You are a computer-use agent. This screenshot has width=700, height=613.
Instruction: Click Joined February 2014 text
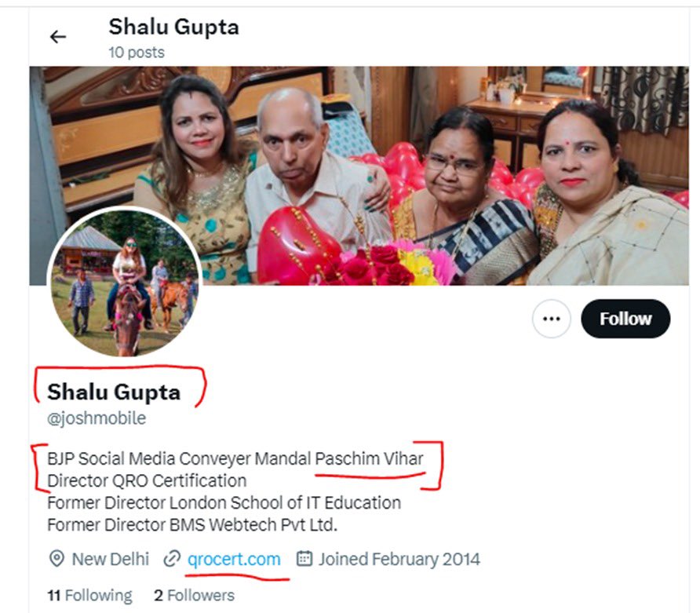click(x=399, y=559)
